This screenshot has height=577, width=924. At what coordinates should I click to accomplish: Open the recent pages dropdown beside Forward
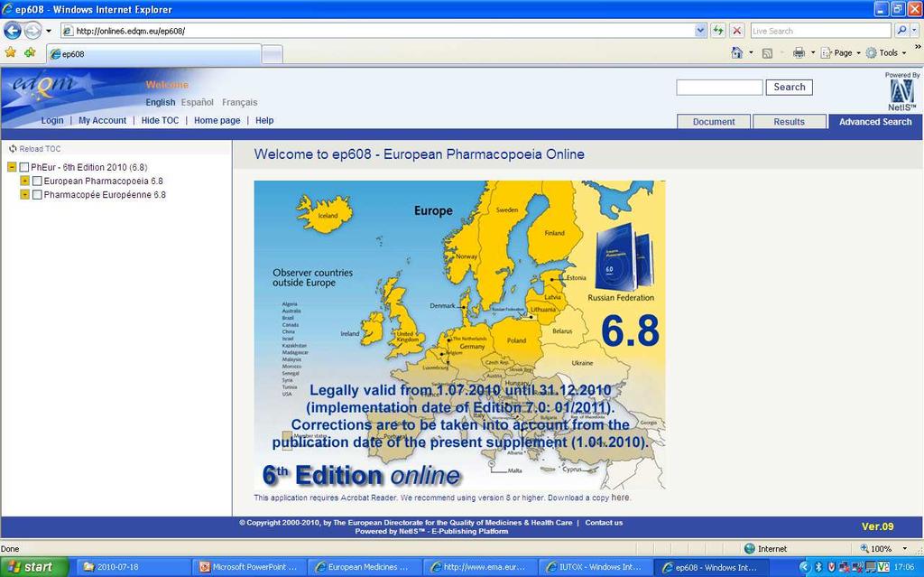(49, 31)
